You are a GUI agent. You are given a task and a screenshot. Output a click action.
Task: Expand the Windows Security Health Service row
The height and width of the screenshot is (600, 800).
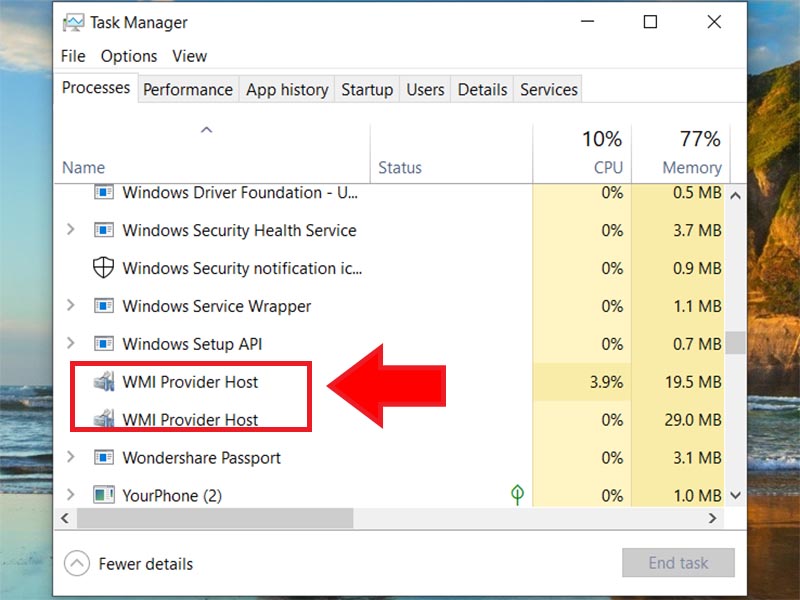[x=70, y=230]
